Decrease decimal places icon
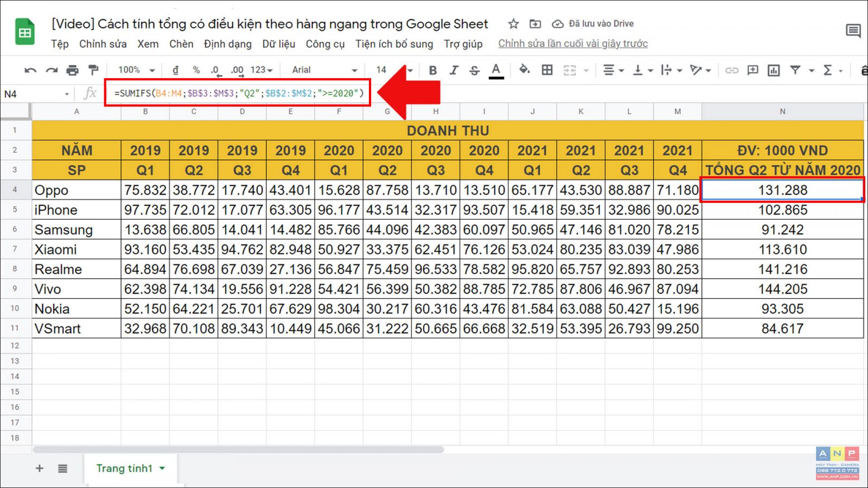Image resolution: width=868 pixels, height=488 pixels. 215,70
